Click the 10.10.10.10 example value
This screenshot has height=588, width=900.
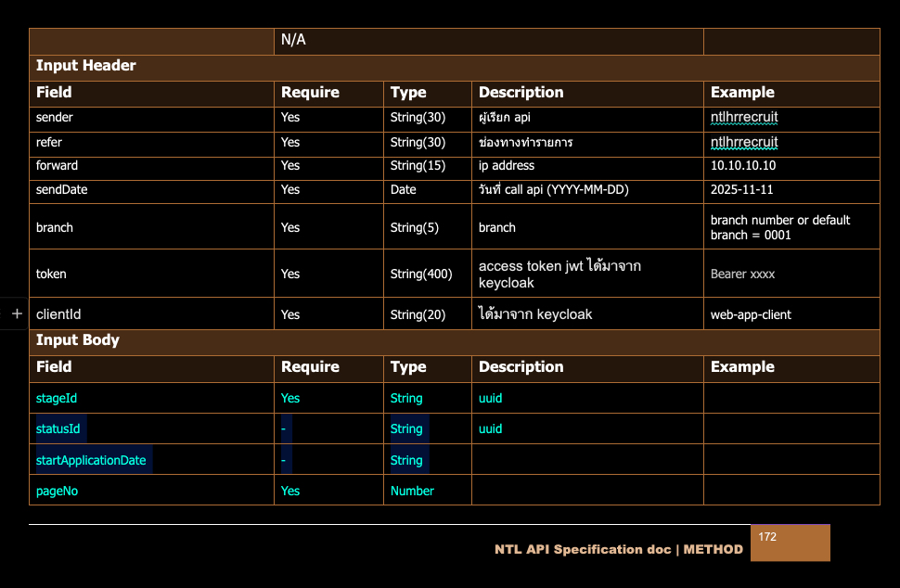743,166
